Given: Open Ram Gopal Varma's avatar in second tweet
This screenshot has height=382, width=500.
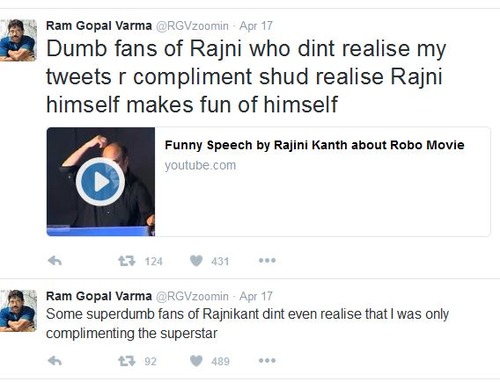Looking at the screenshot, I should 18,311.
